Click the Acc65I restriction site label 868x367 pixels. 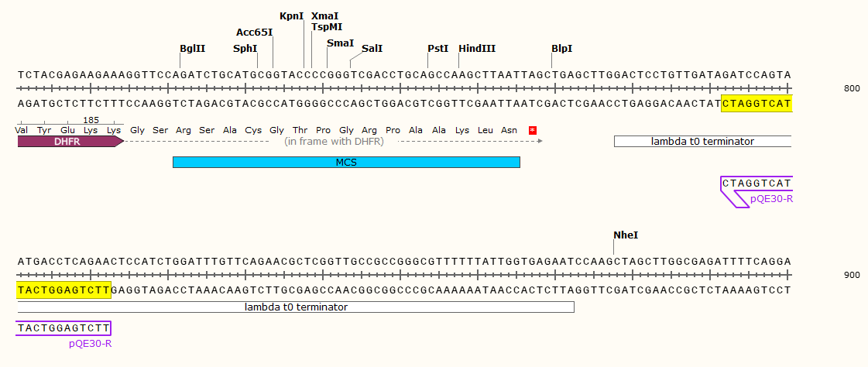[254, 33]
